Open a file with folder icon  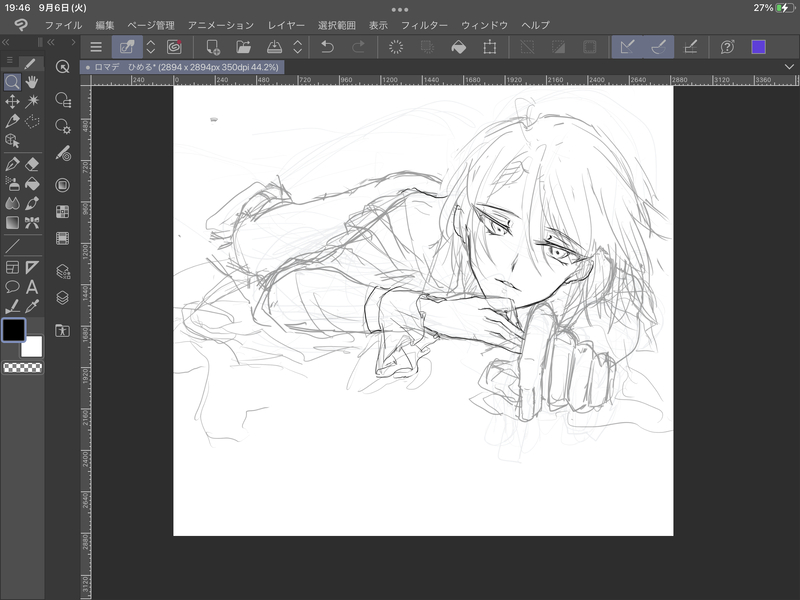pos(243,47)
